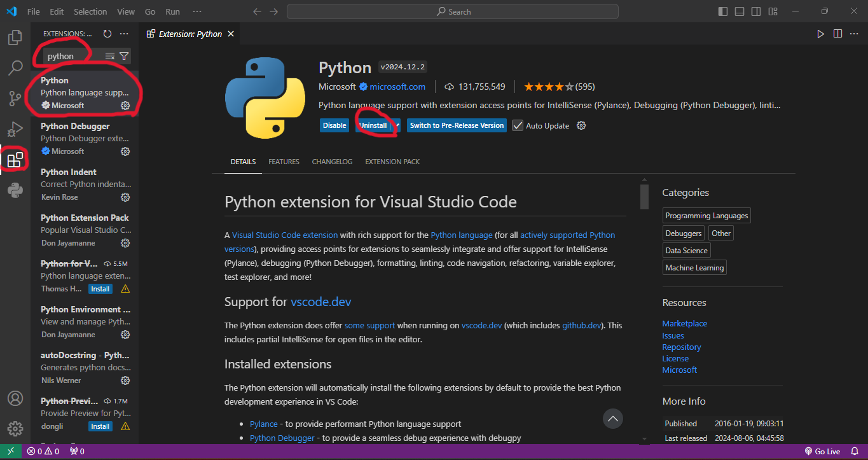Open the Python view in activity bar

[x=15, y=190]
